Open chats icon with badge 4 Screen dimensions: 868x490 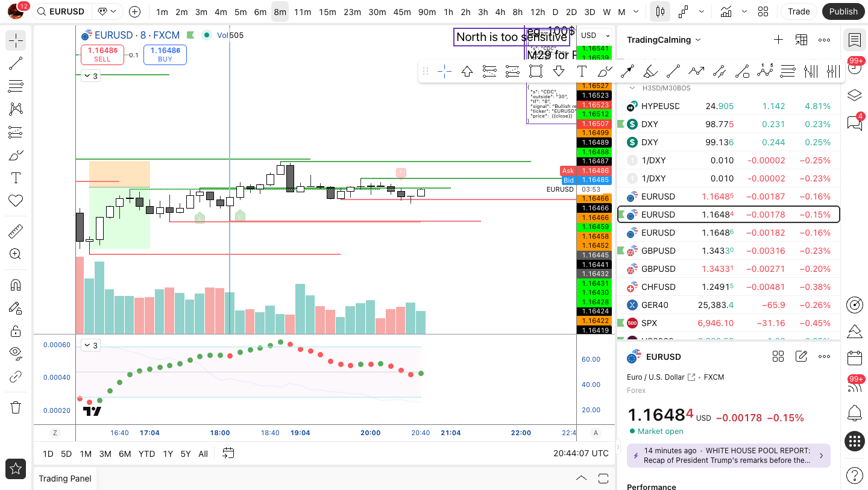tap(854, 123)
